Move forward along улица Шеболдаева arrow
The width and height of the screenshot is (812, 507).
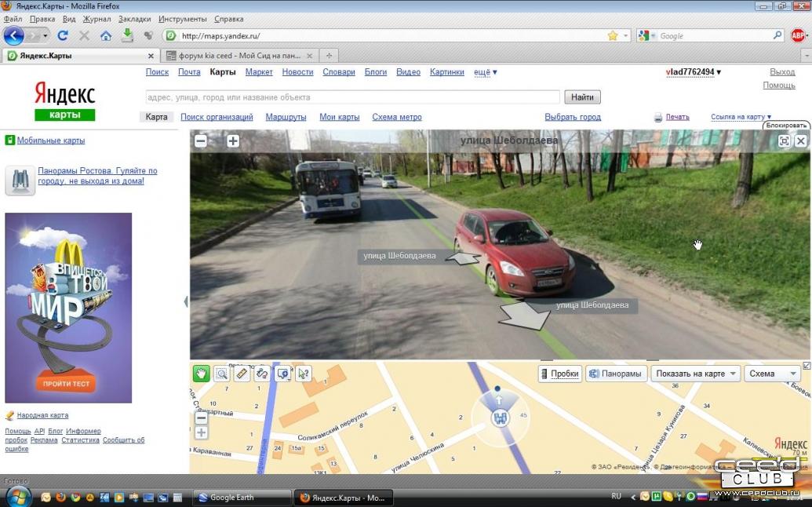462,258
